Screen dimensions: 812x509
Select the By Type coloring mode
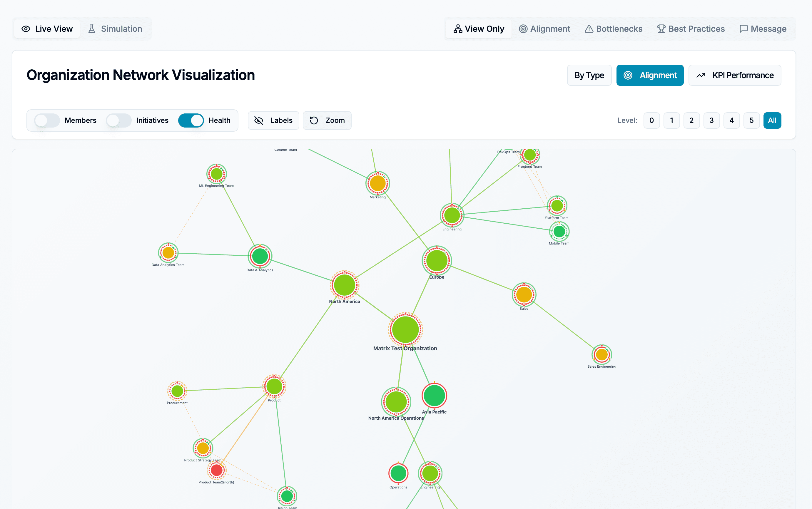(x=589, y=75)
